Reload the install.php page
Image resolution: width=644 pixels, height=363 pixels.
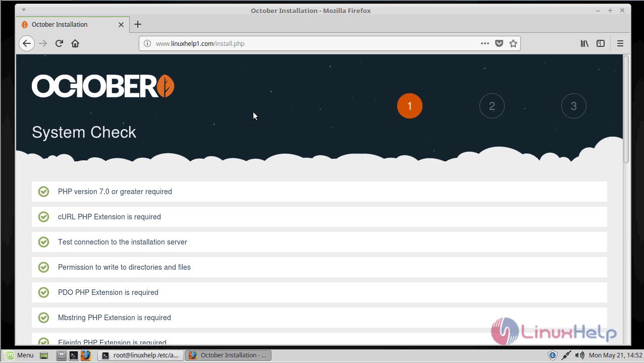pyautogui.click(x=59, y=43)
